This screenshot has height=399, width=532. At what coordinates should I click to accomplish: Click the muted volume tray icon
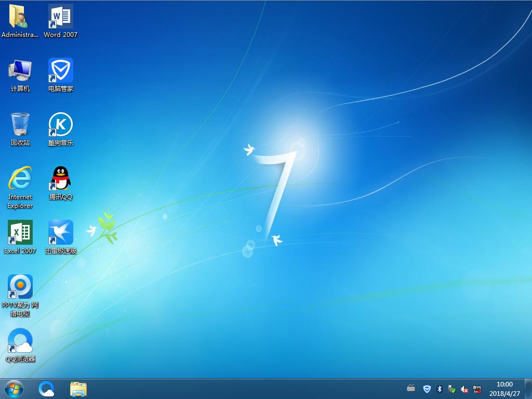pos(464,389)
